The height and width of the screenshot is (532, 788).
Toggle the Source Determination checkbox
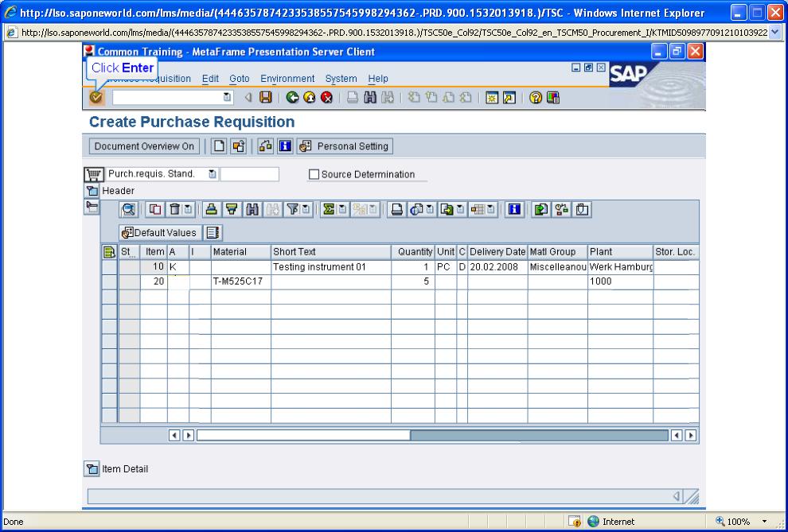(314, 174)
